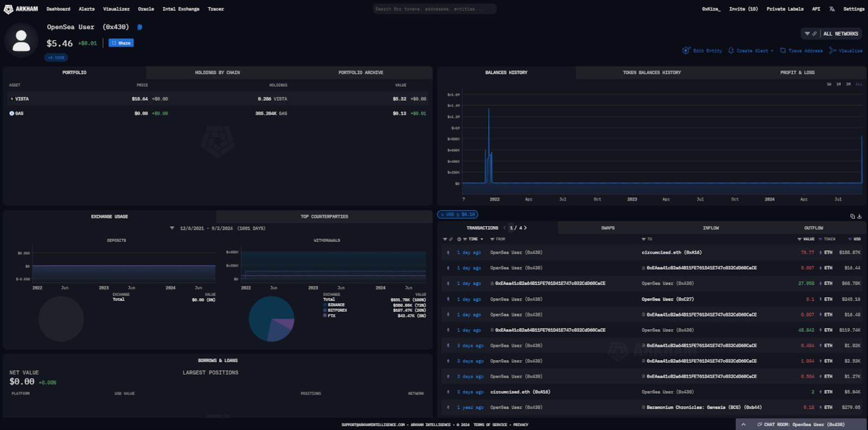Click the Visualize graph icon
Viewport: 868px width, 430px height.
pyautogui.click(x=833, y=50)
